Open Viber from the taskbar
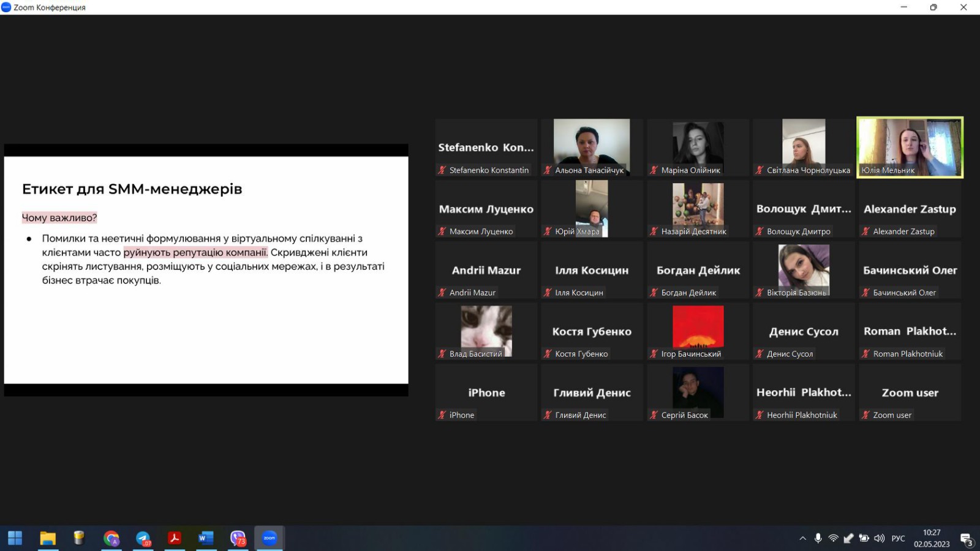 pyautogui.click(x=238, y=538)
